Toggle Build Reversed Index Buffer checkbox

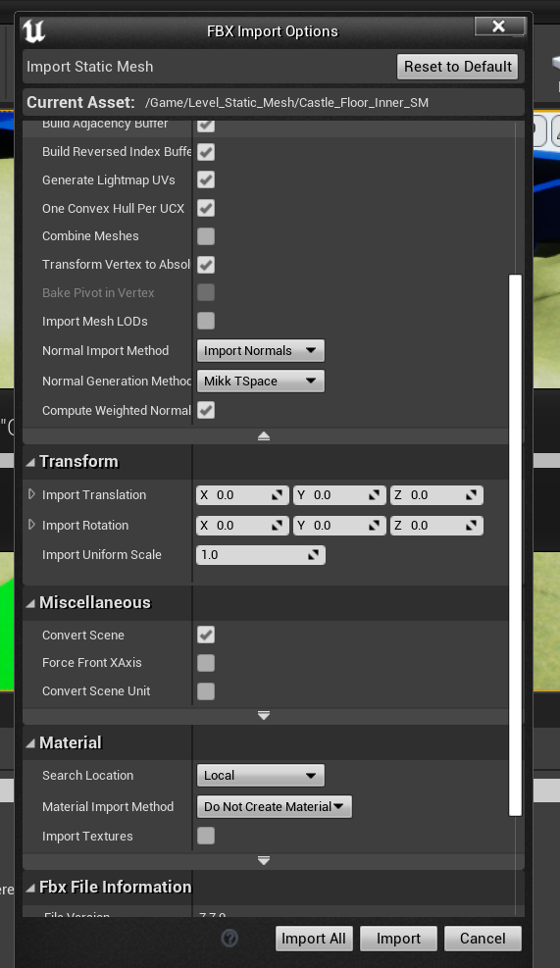point(206,152)
